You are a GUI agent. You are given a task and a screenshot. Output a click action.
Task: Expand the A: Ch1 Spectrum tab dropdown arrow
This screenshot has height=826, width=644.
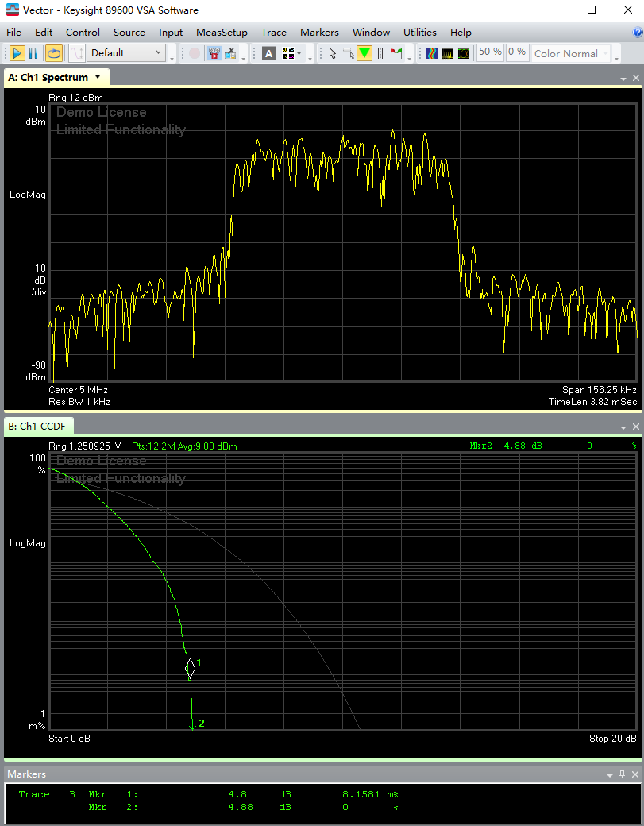click(x=98, y=77)
